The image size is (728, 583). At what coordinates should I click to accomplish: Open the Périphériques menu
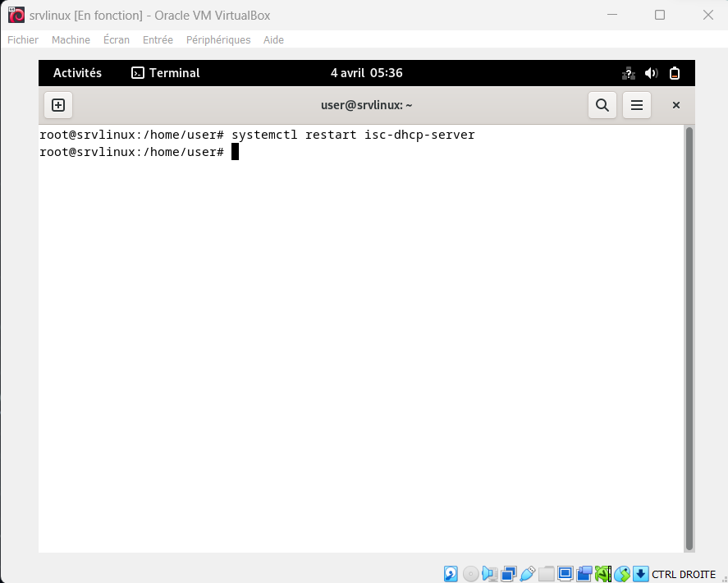[x=218, y=39]
